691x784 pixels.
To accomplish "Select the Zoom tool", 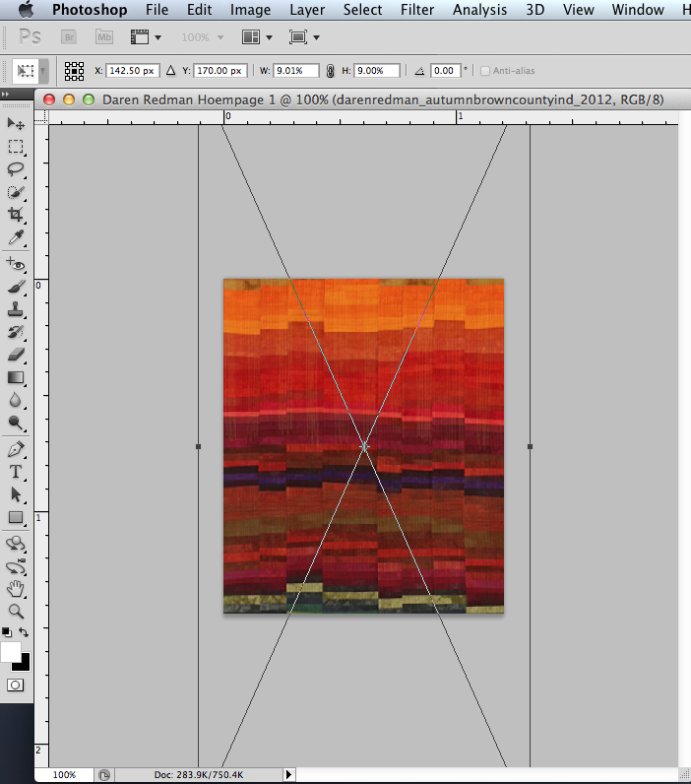I will (16, 612).
